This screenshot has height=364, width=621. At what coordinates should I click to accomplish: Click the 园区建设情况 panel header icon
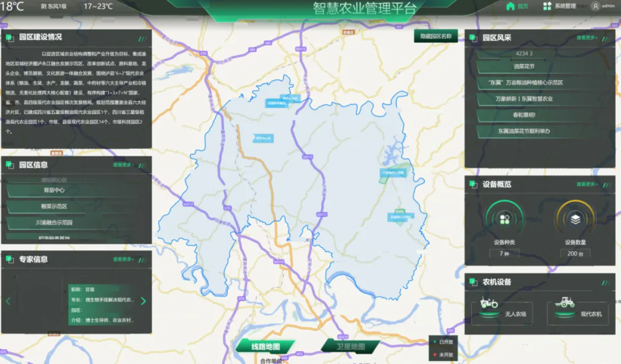(9, 38)
